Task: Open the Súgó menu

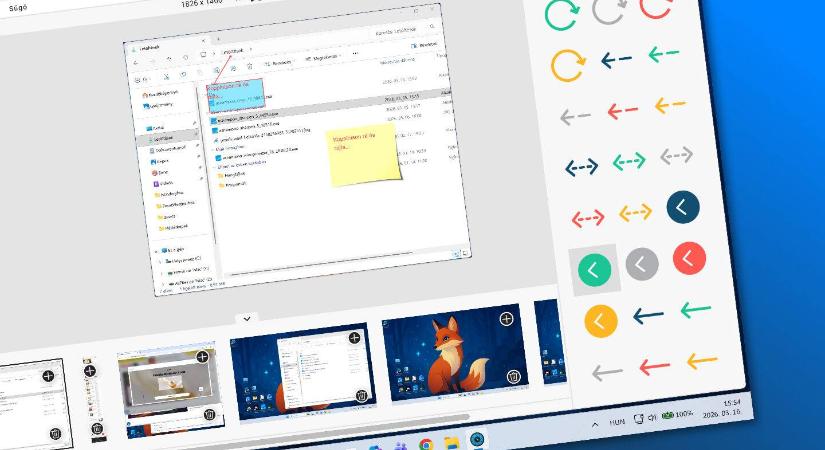Action: (18, 8)
